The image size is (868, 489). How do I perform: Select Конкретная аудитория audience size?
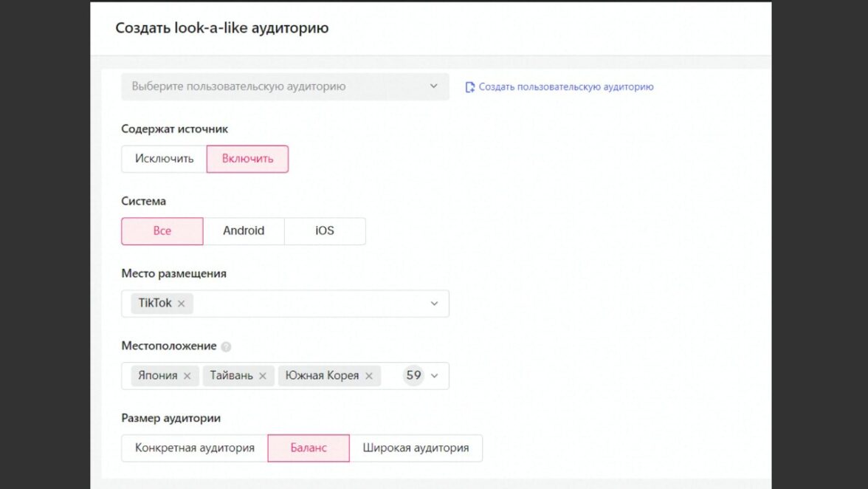195,448
